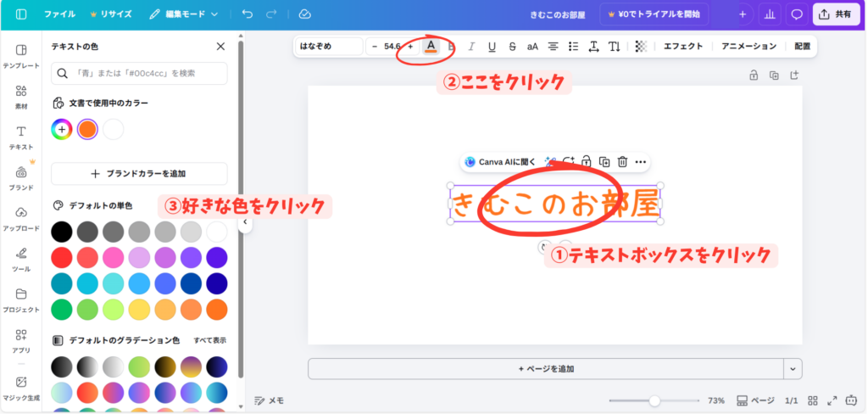Toggle underline formatting
Screen dimensions: 868x414
[492, 47]
